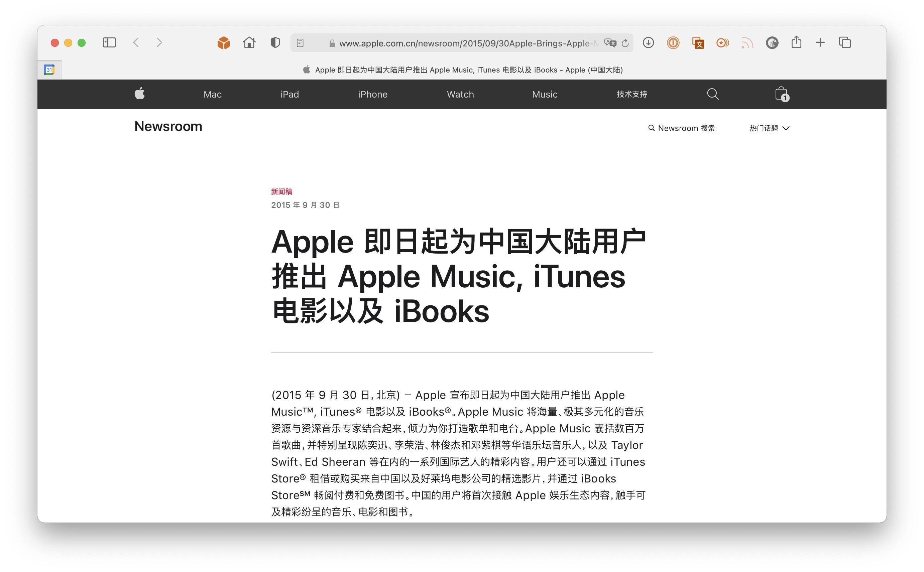Select the iPhone menu item
Viewport: 924px width, 572px height.
pos(372,94)
